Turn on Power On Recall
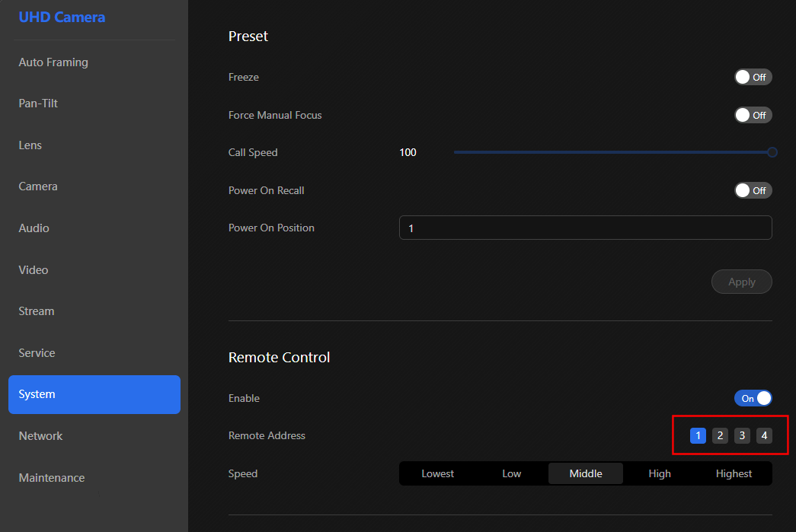 point(753,191)
